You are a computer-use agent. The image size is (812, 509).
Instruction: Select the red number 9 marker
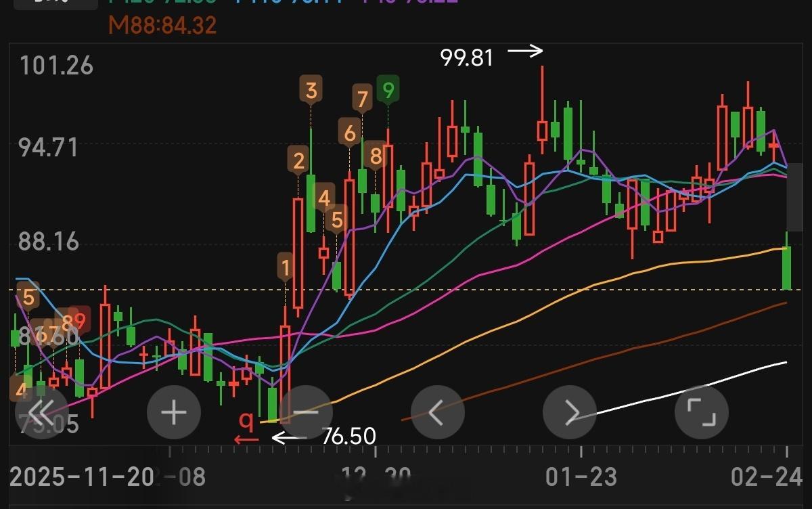click(x=79, y=319)
